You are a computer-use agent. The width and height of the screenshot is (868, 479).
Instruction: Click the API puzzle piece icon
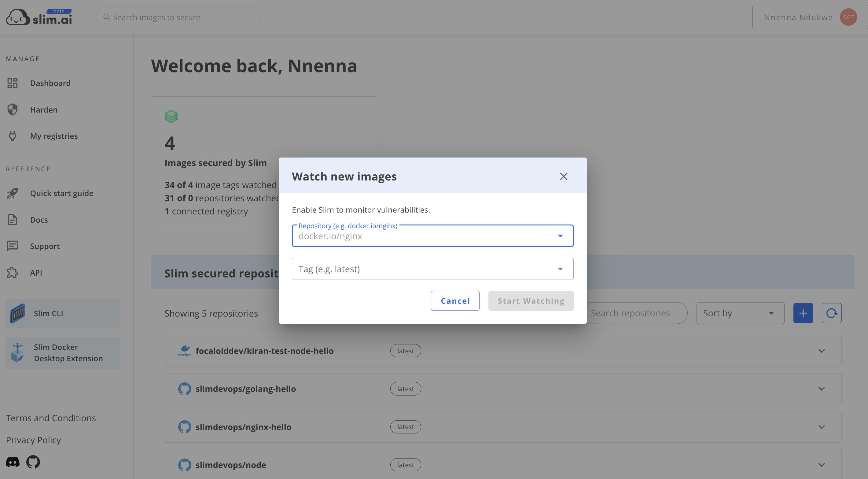coord(13,273)
